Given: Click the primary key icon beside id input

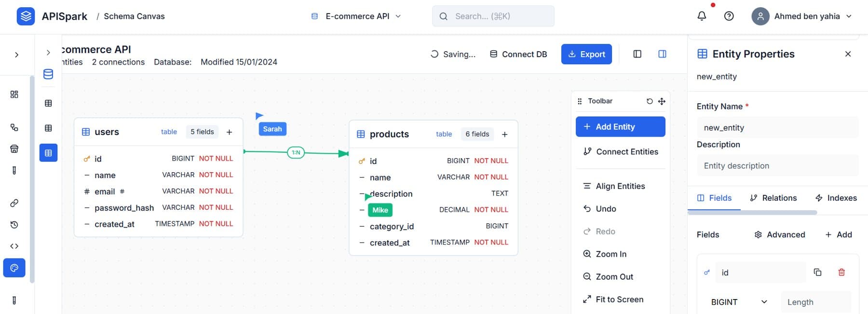Looking at the screenshot, I should tap(707, 273).
